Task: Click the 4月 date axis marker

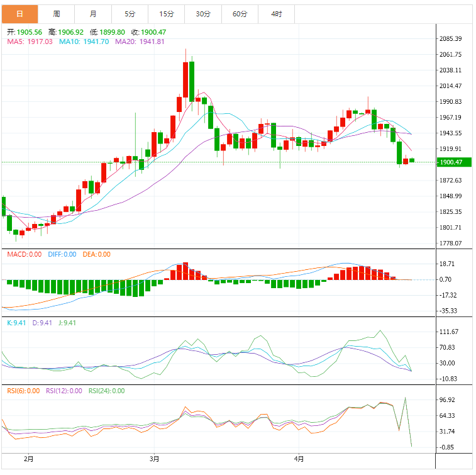Action: 299,459
